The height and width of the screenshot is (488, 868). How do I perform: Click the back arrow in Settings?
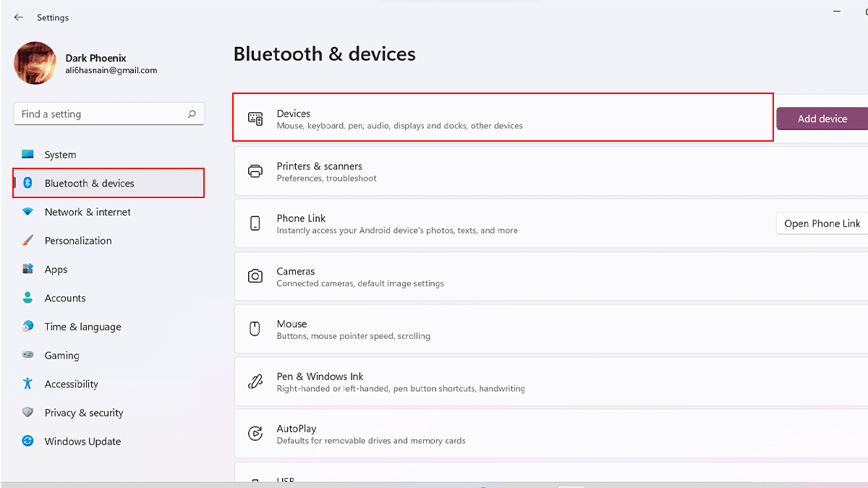coord(18,17)
